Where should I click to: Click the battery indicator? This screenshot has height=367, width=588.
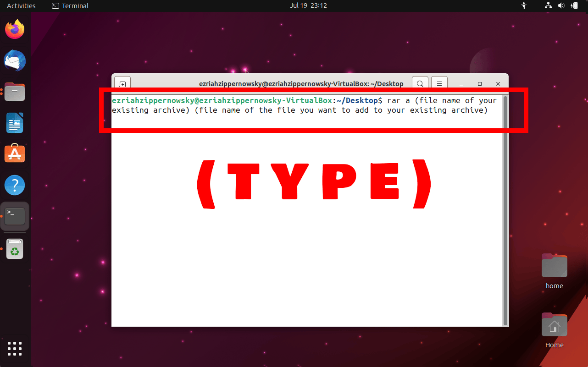point(574,5)
